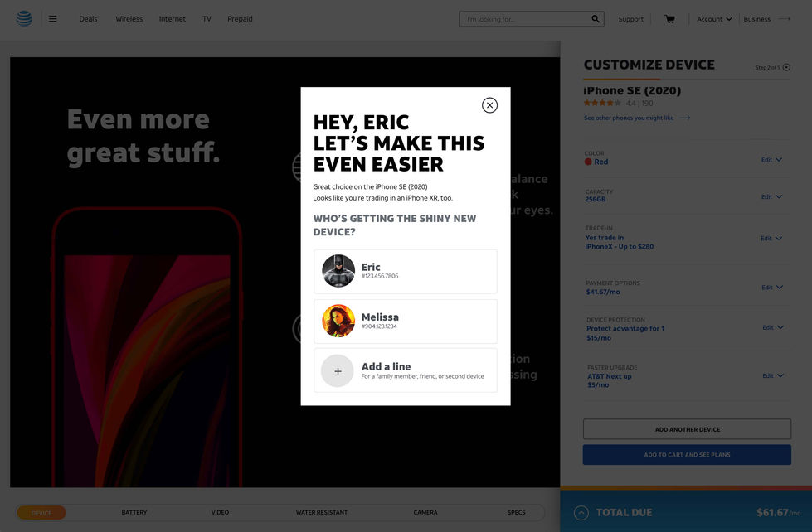
Task: Click Add Another Device button
Action: coord(687,429)
